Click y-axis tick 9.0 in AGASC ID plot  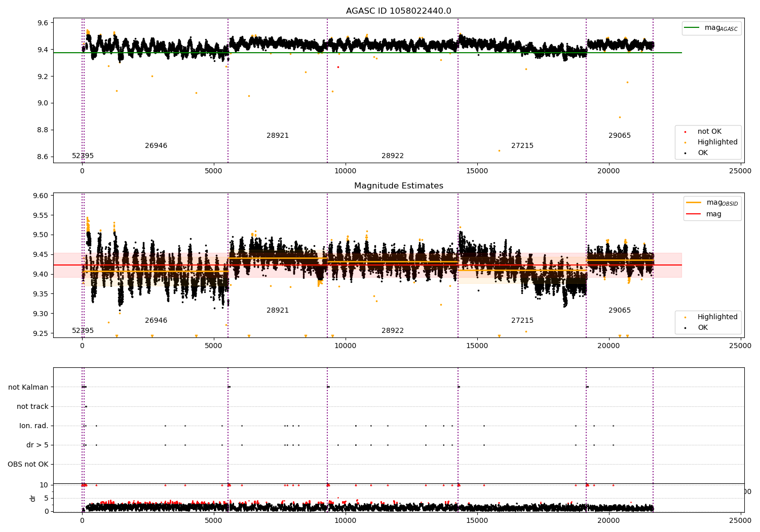(43, 103)
